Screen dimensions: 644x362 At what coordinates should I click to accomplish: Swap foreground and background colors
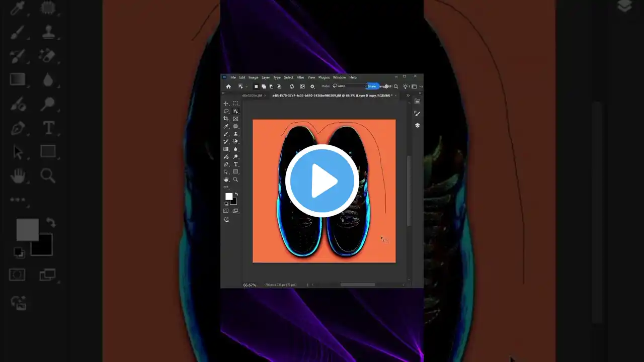(236, 194)
